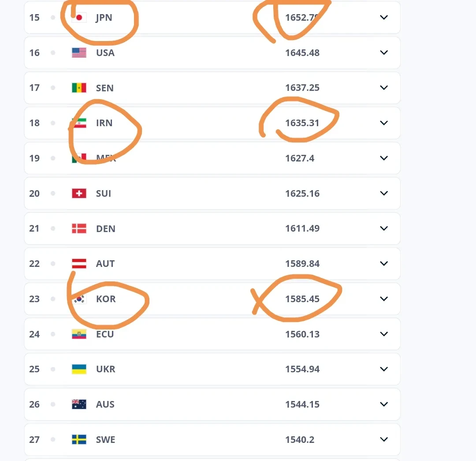Click the UKR points value 1554.94
The width and height of the screenshot is (476, 461).
pos(302,369)
